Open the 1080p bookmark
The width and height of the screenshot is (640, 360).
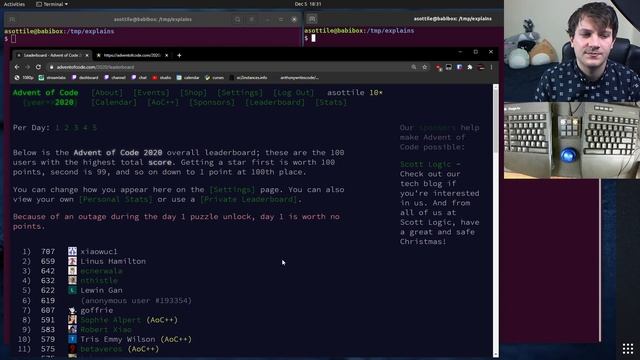pyautogui.click(x=24, y=77)
